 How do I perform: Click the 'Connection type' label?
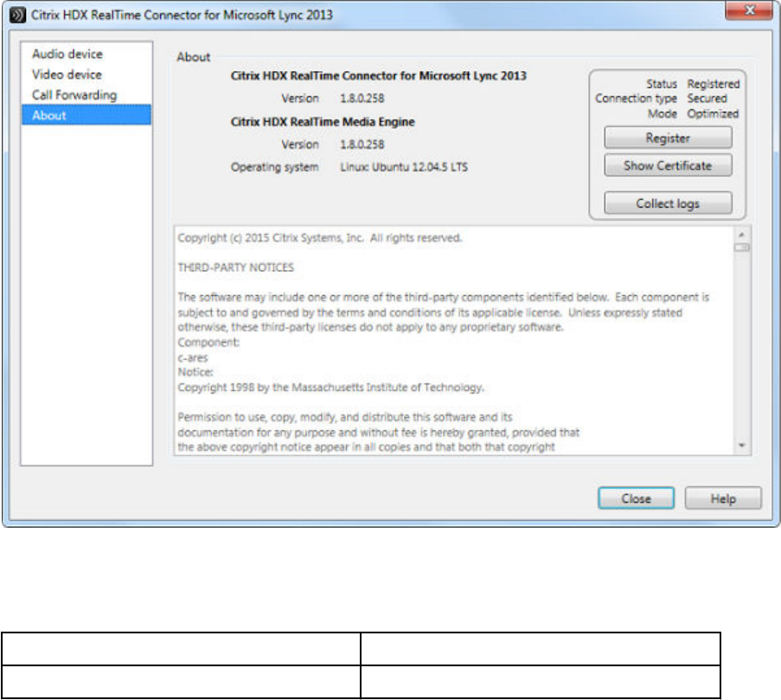[636, 99]
